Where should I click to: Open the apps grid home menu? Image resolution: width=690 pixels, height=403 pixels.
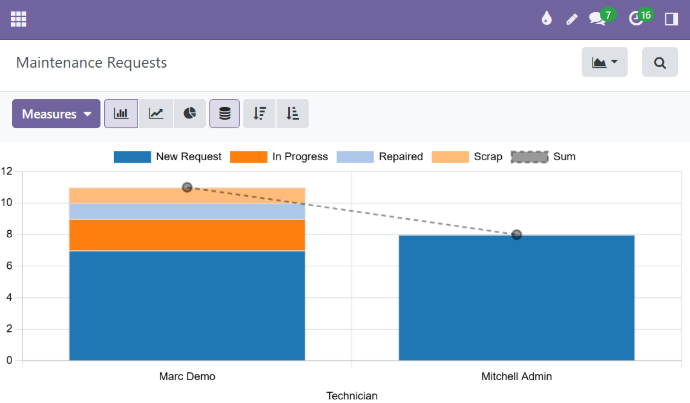tap(18, 19)
